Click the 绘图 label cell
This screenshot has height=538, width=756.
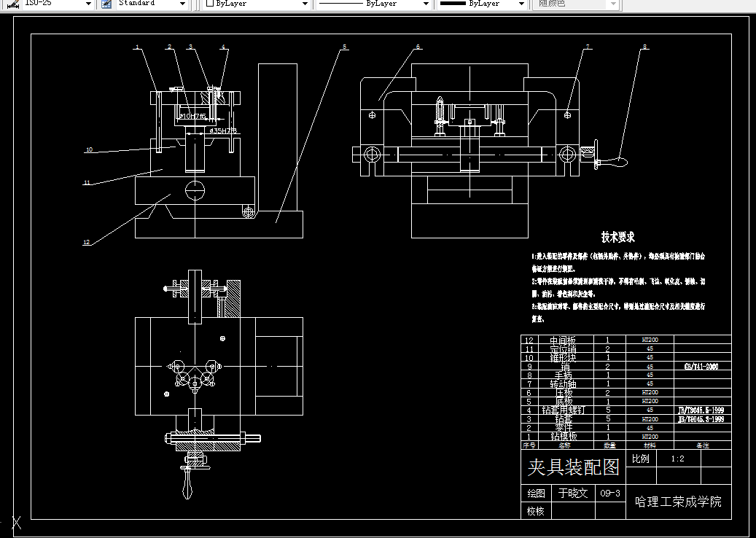536,493
